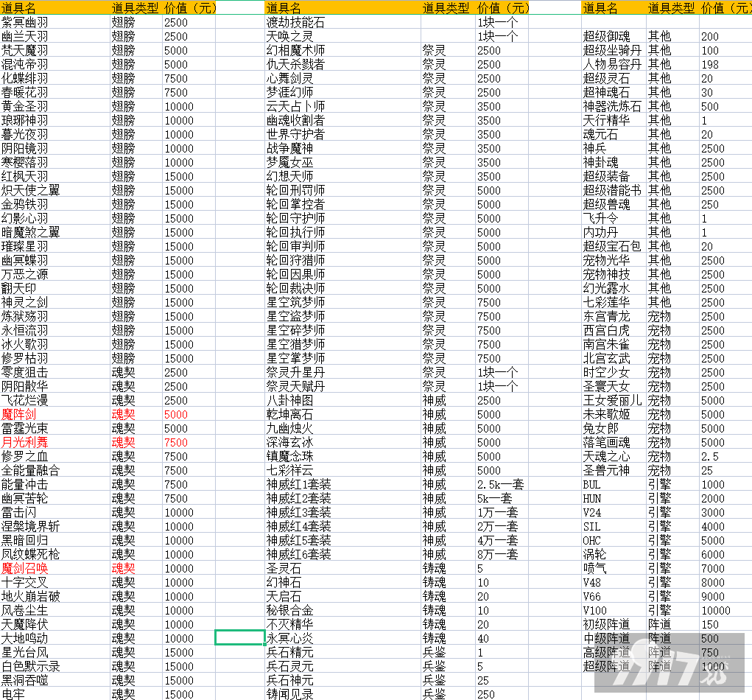Click the 飞升令 cell
This screenshot has height=700, width=752.
(600, 219)
